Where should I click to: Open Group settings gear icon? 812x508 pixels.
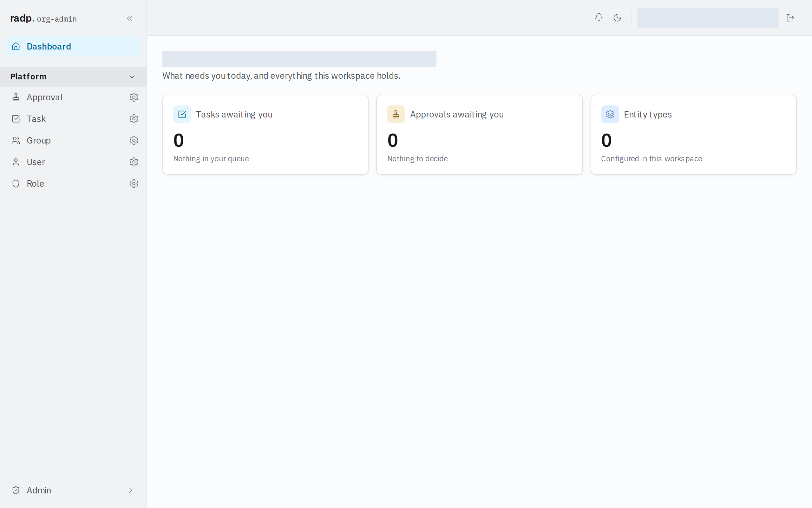[x=134, y=140]
